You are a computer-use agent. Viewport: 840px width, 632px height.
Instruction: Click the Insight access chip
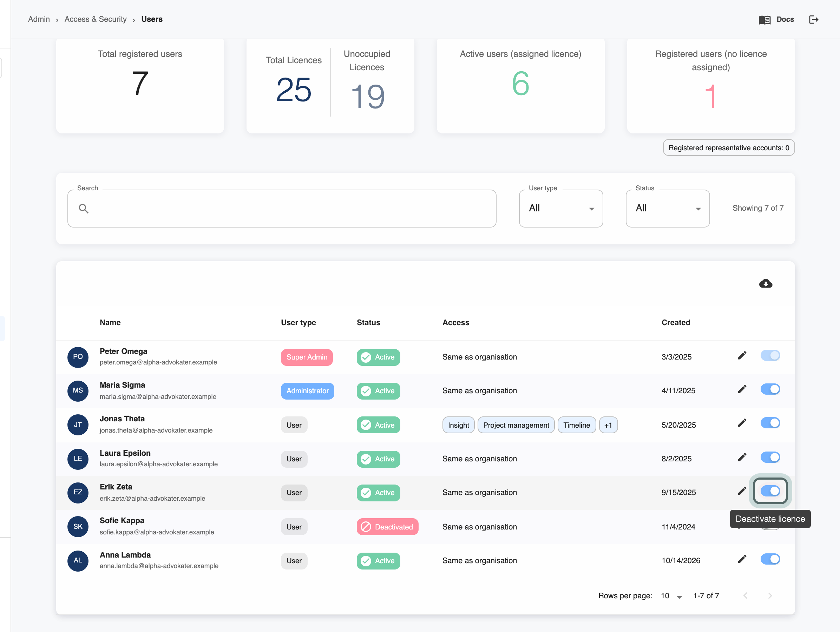coord(458,425)
